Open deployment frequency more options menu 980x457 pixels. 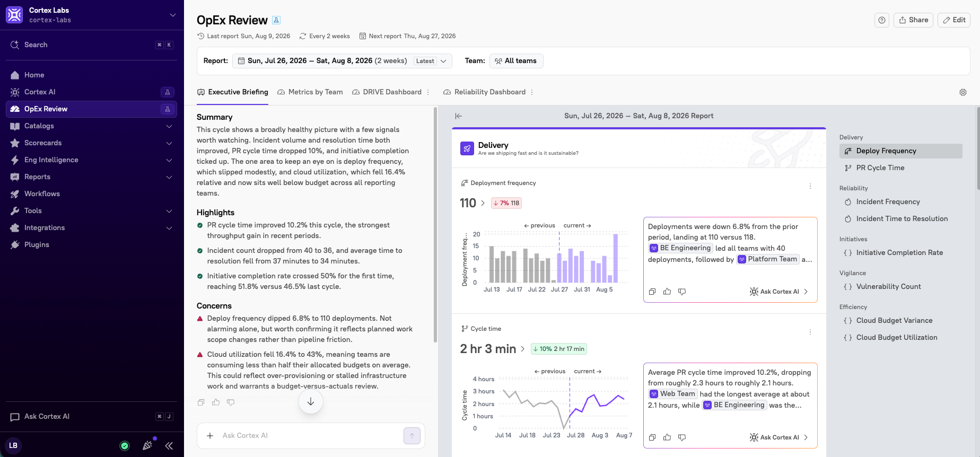tap(810, 186)
